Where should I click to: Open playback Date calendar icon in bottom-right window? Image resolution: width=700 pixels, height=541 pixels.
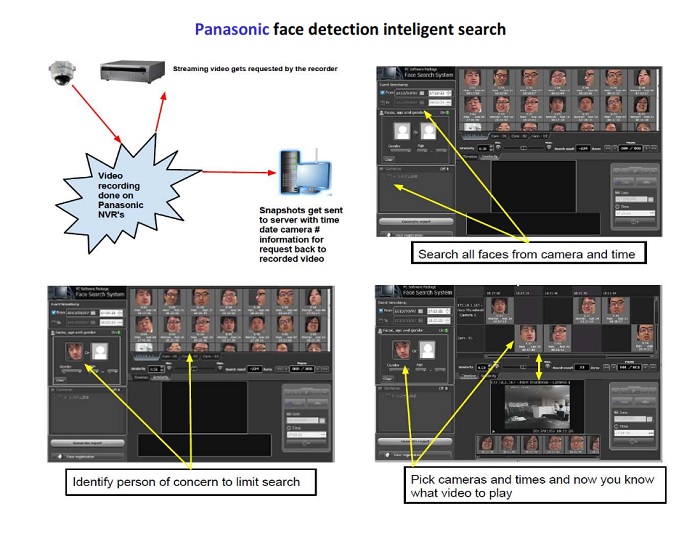coord(650,420)
